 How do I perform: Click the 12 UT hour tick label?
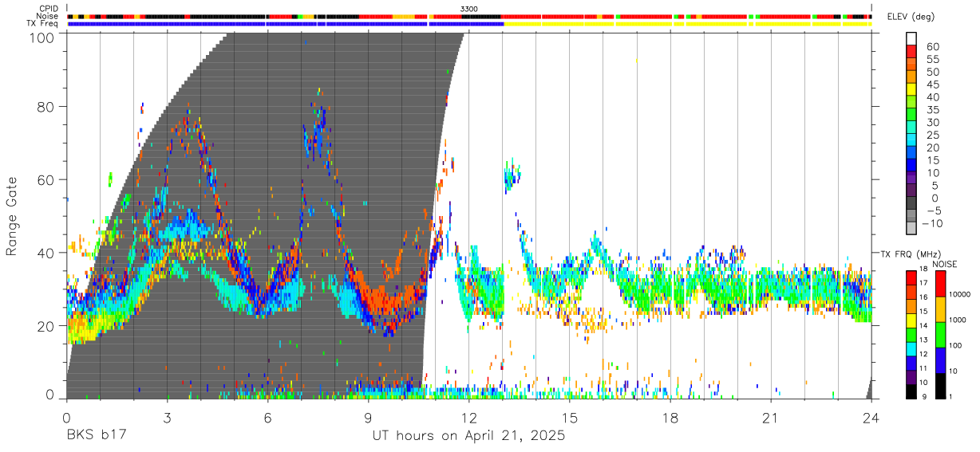pyautogui.click(x=468, y=417)
